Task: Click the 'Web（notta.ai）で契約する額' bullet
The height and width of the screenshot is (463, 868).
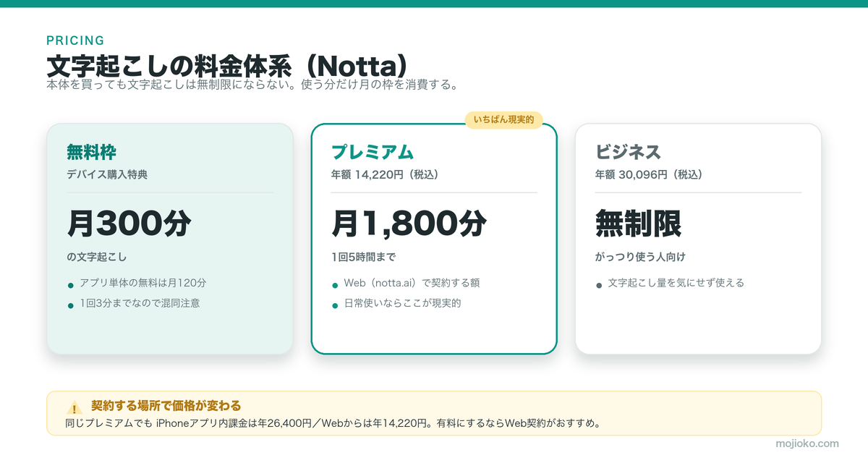Action: pyautogui.click(x=412, y=283)
